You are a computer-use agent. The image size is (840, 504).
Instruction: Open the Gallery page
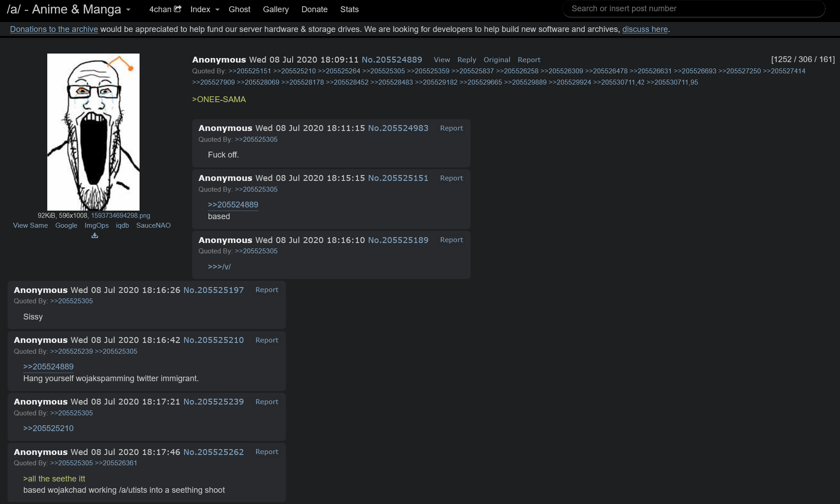tap(276, 9)
